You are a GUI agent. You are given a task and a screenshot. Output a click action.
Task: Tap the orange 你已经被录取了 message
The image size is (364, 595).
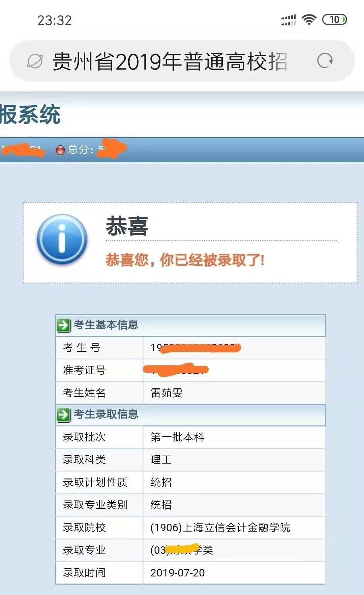pyautogui.click(x=185, y=260)
